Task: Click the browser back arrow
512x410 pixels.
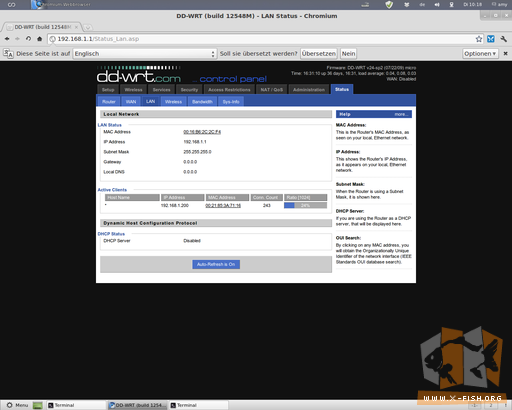Action: tap(7, 39)
